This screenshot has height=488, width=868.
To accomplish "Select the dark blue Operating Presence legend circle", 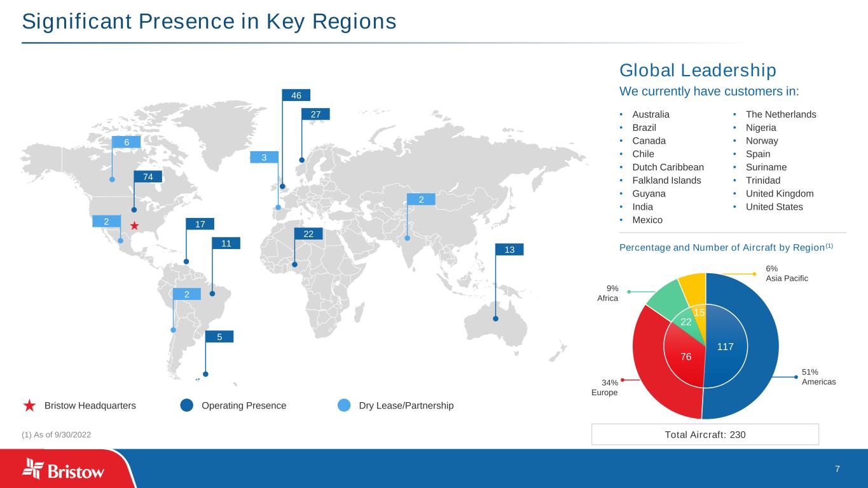I will (187, 405).
